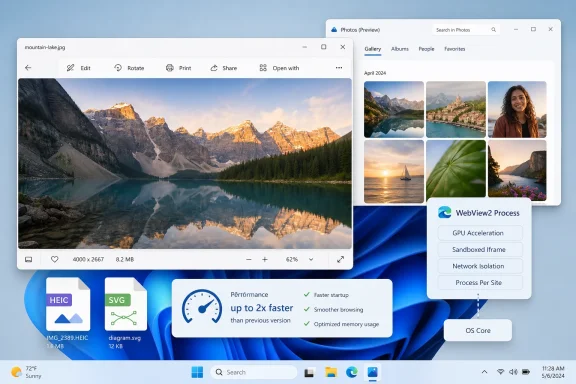The width and height of the screenshot is (576, 384).
Task: Select the Network Isolation box
Action: pyautogui.click(x=480, y=266)
